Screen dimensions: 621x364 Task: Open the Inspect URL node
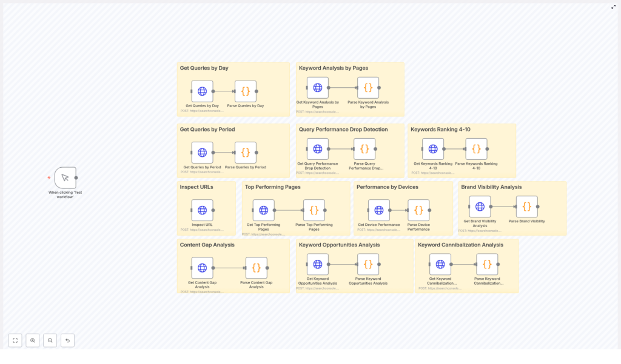pos(202,211)
